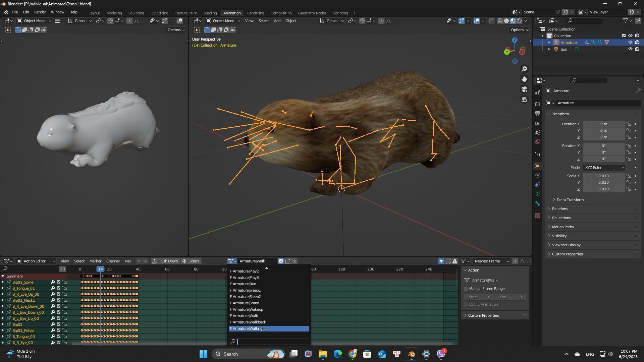Open File Explorer from the taskbar
Screen dimensions: 644x362
[323, 354]
